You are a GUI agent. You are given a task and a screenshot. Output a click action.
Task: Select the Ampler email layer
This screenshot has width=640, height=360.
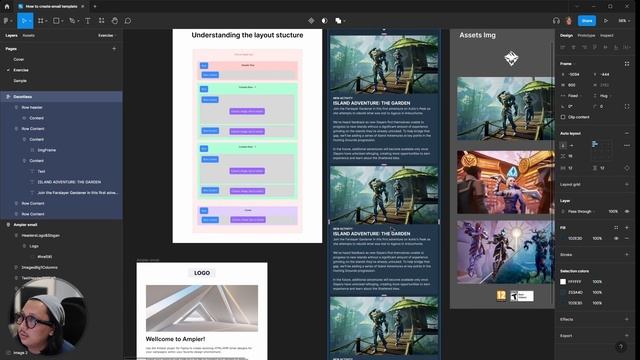61,225
